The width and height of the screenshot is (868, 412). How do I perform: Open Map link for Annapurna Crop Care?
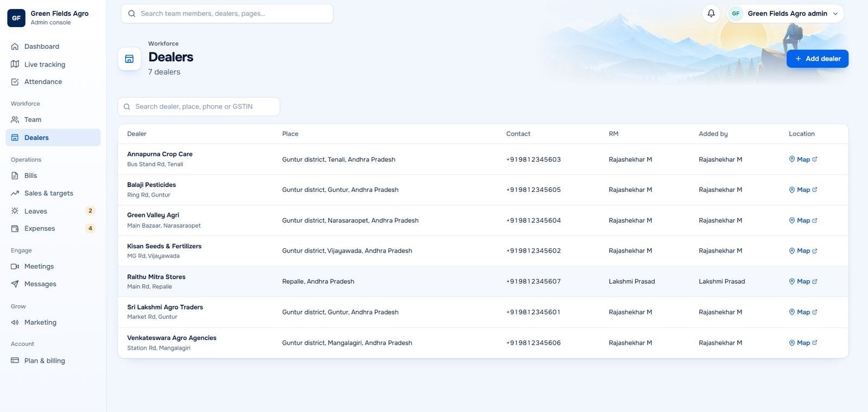point(803,159)
